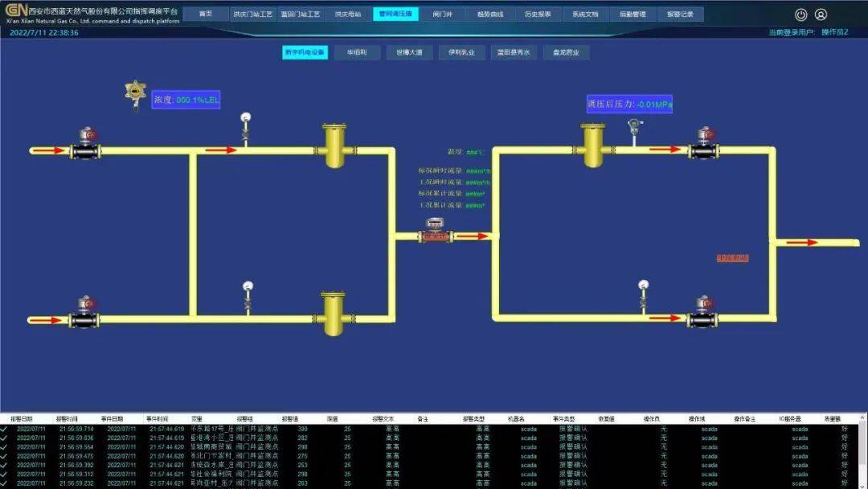Click the 报警时间 column header
The width and height of the screenshot is (868, 489).
pos(67,419)
